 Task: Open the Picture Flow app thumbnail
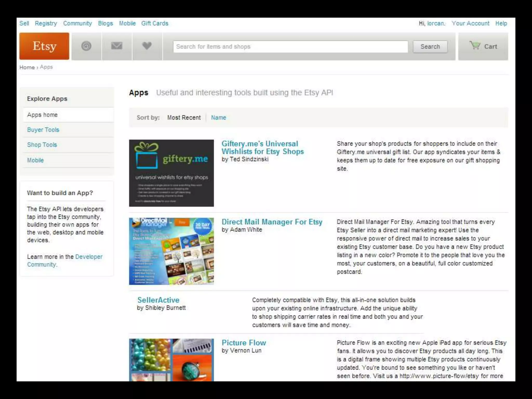(x=171, y=360)
